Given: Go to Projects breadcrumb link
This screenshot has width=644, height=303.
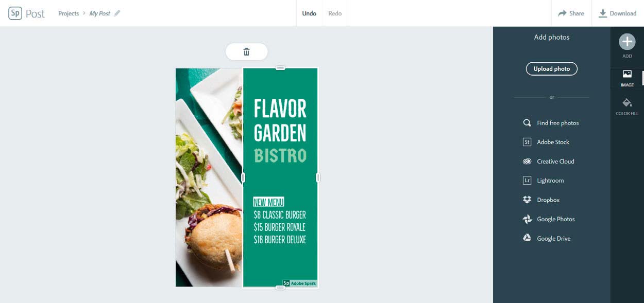Looking at the screenshot, I should click(69, 13).
